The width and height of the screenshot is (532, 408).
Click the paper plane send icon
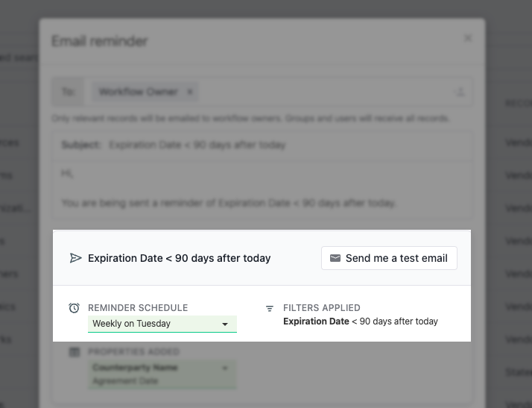click(75, 258)
